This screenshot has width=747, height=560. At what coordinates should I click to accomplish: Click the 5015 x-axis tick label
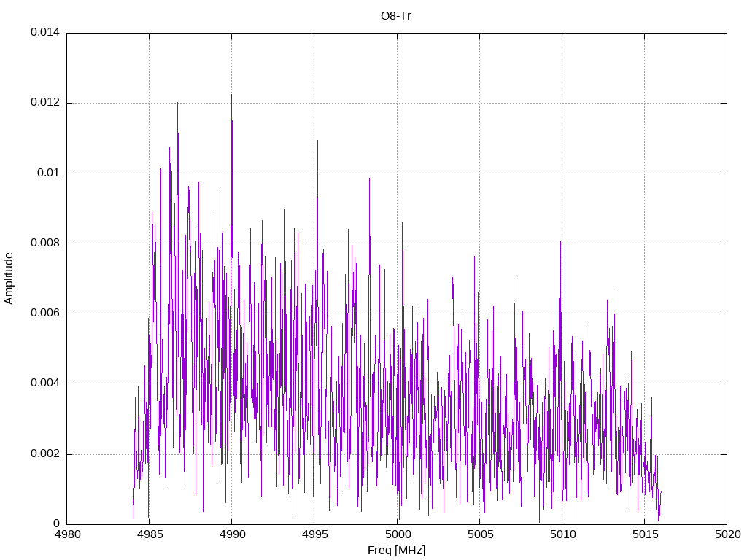tap(645, 534)
